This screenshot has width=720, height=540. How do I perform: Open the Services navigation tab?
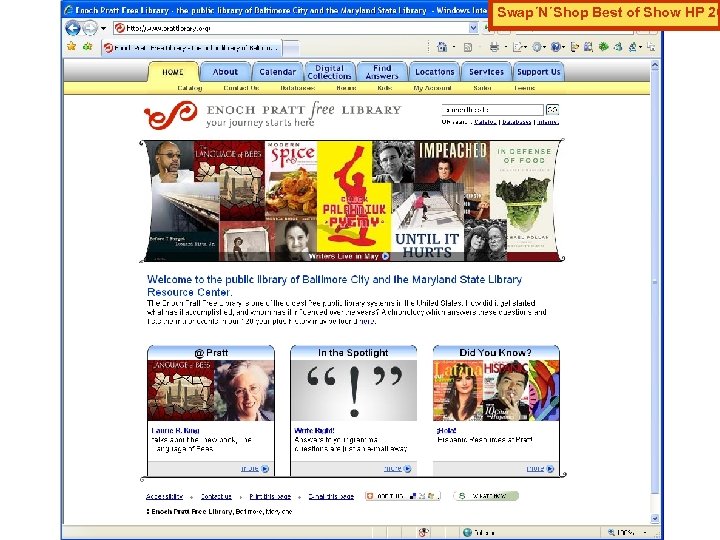click(x=486, y=72)
